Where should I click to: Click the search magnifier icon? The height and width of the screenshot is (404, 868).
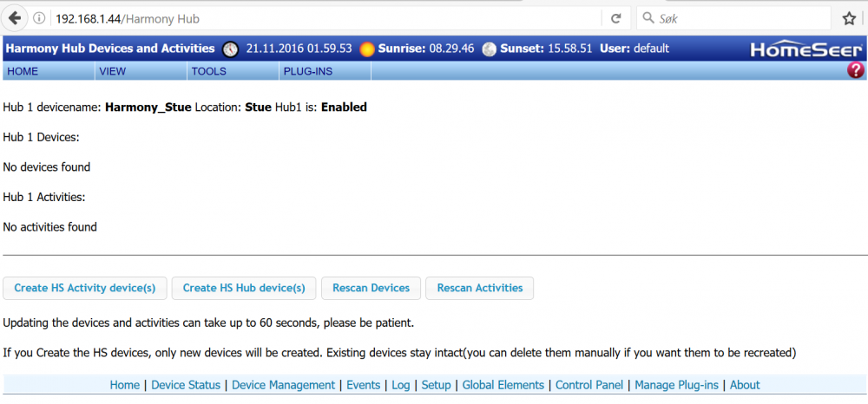pyautogui.click(x=648, y=18)
